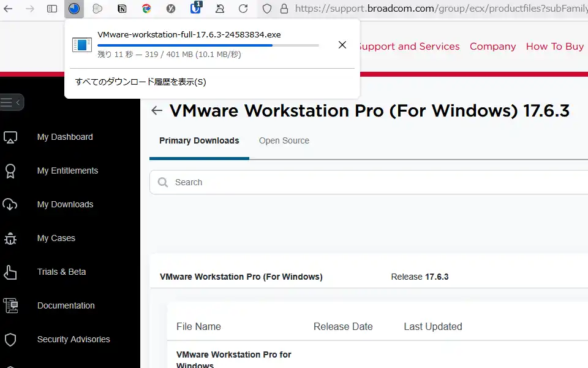This screenshot has height=368, width=588.
Task: Click the gray circular slash extension icon
Action: click(x=171, y=8)
